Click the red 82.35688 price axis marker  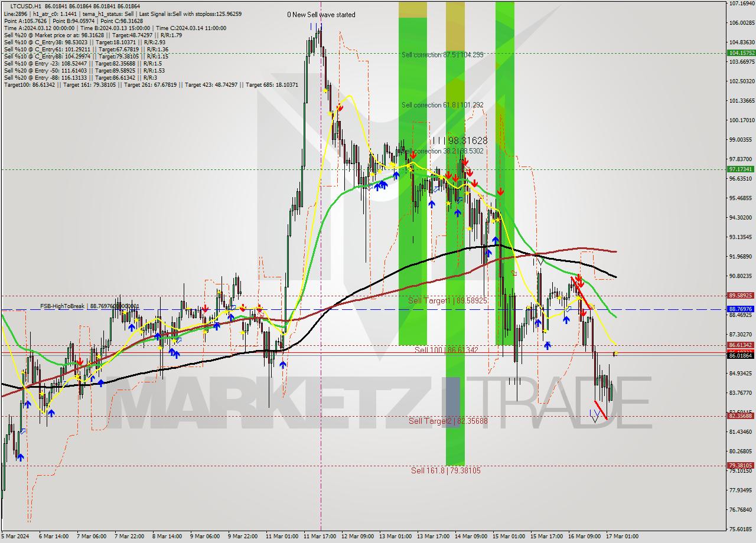tap(741, 416)
